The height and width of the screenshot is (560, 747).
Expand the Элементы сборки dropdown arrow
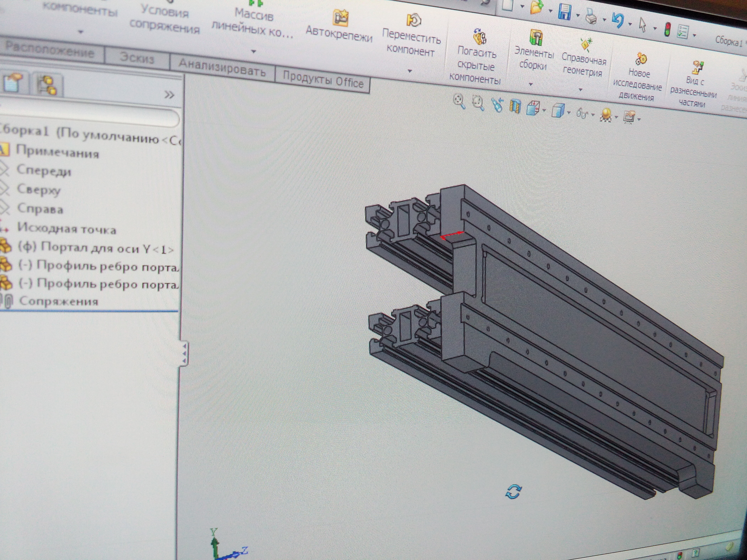pyautogui.click(x=531, y=84)
